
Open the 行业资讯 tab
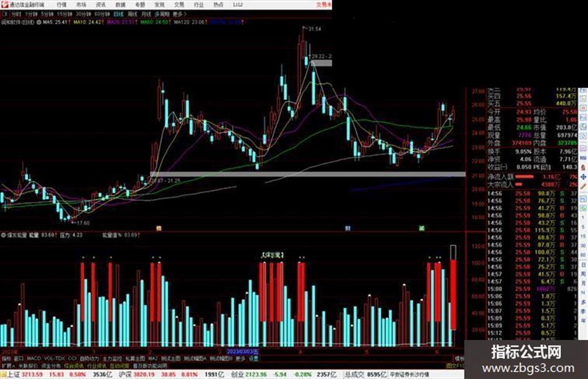pos(97,365)
